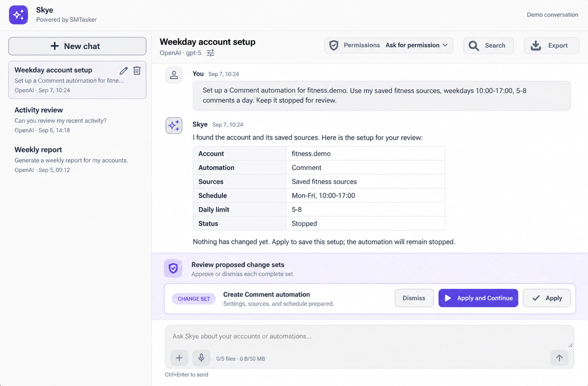
Task: Click the microphone voice input icon
Action: click(201, 358)
